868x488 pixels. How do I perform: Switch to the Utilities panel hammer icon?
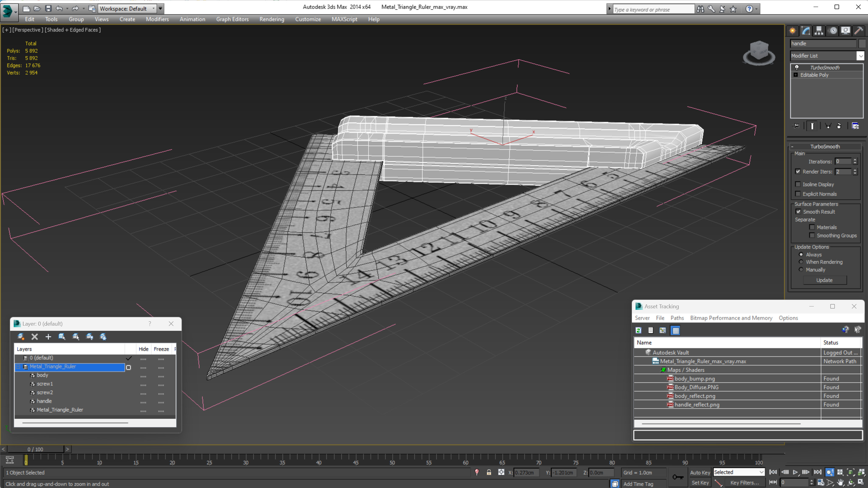click(859, 31)
